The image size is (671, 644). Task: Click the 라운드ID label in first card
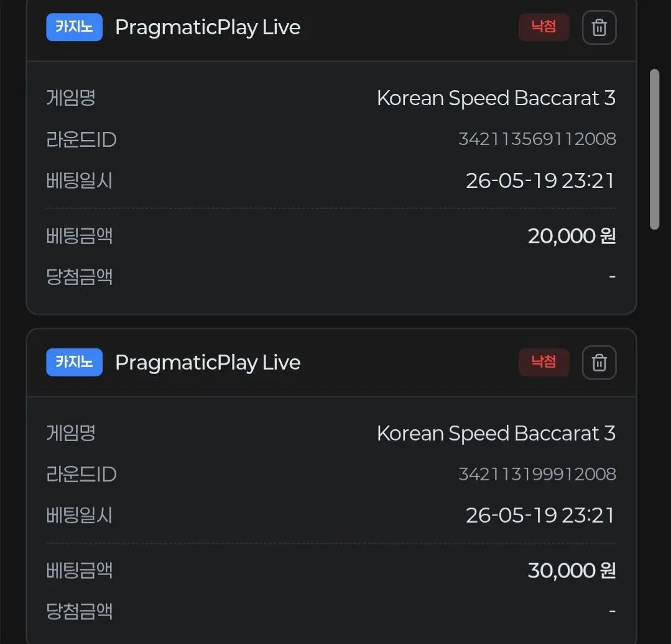pos(81,139)
